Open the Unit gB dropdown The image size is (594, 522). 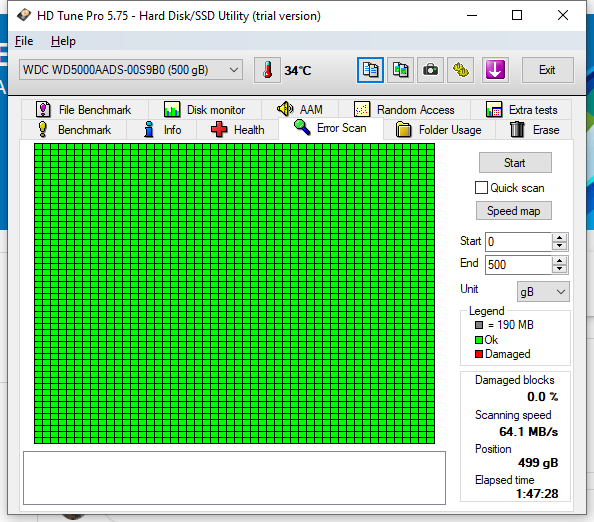click(543, 292)
